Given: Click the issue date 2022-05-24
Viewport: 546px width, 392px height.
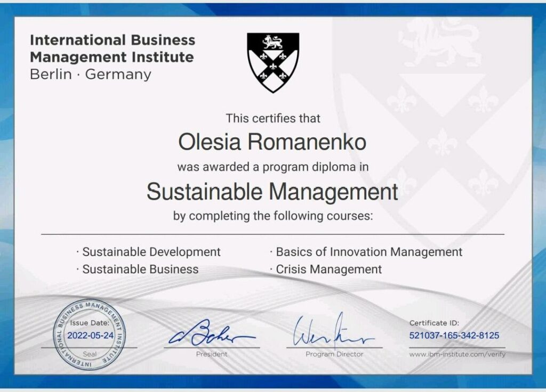Looking at the screenshot, I should (x=91, y=336).
